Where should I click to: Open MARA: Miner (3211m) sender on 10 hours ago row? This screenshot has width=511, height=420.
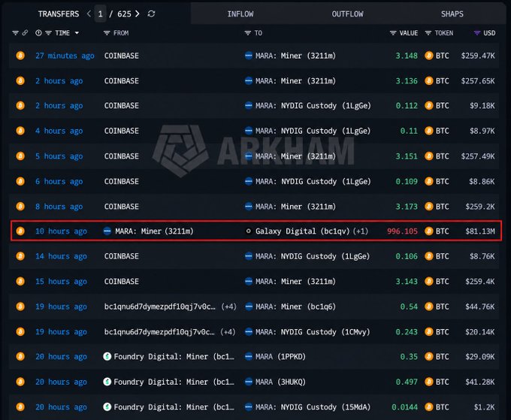point(154,231)
